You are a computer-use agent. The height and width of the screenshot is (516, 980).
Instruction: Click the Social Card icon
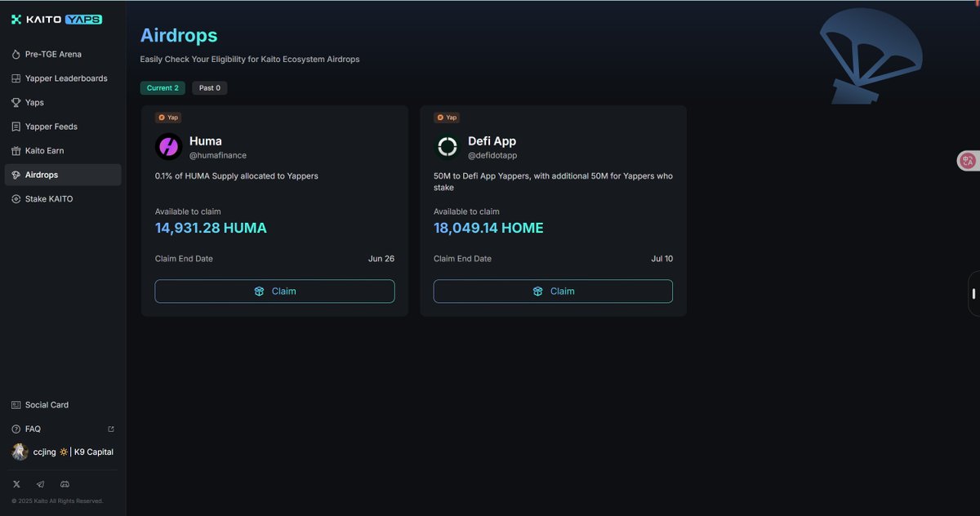[16, 405]
